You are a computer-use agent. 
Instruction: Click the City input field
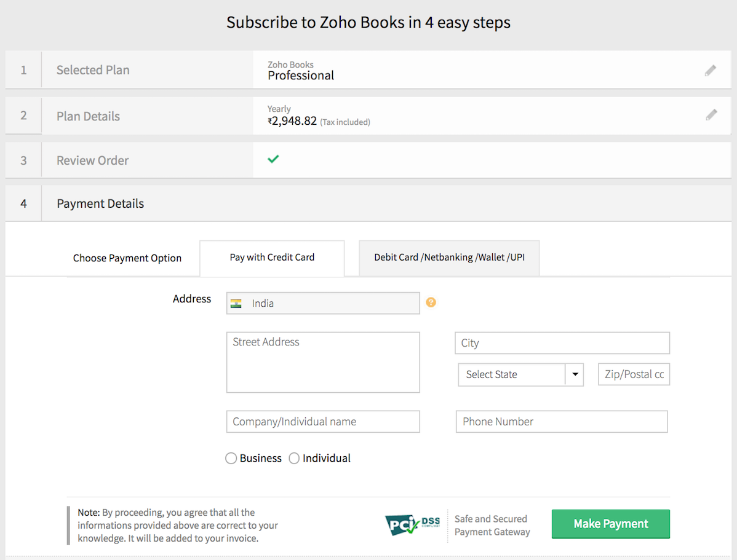(x=562, y=343)
